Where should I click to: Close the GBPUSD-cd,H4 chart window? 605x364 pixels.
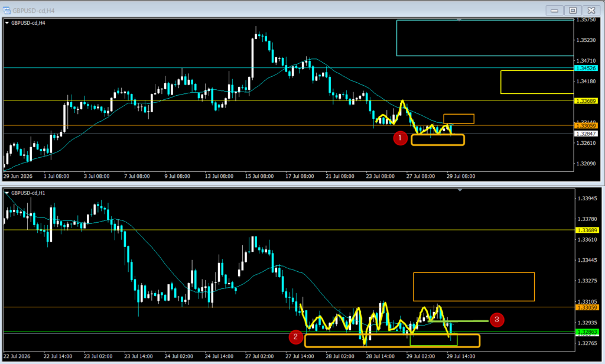[x=591, y=11]
